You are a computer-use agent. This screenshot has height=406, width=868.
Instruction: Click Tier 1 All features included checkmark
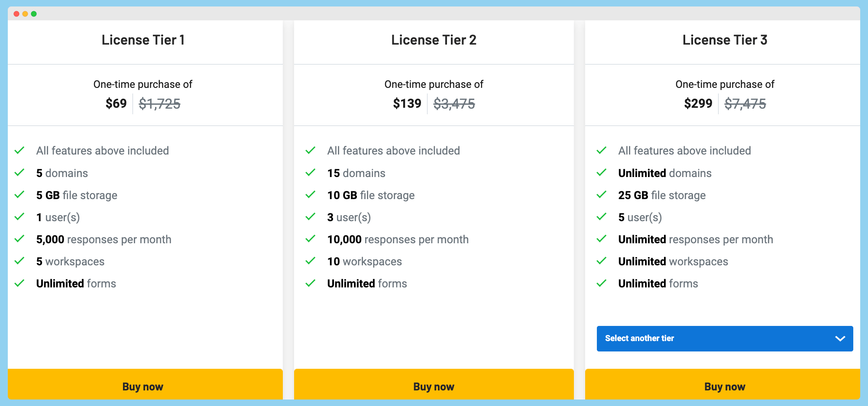click(19, 151)
